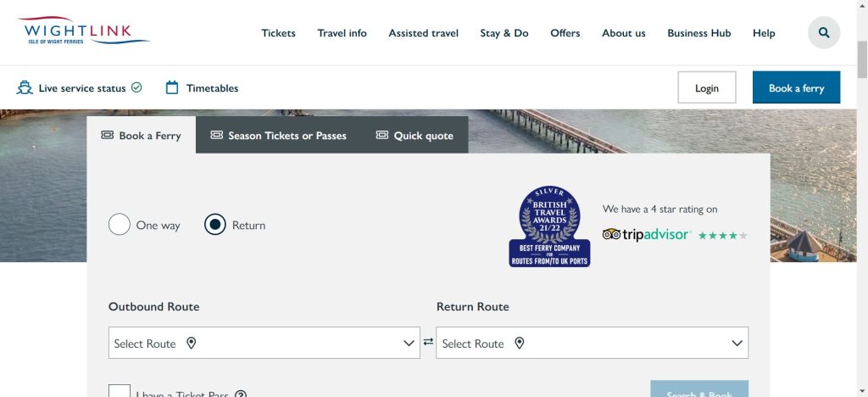Tick the I have a Ticket Pass checkbox

pyautogui.click(x=120, y=392)
